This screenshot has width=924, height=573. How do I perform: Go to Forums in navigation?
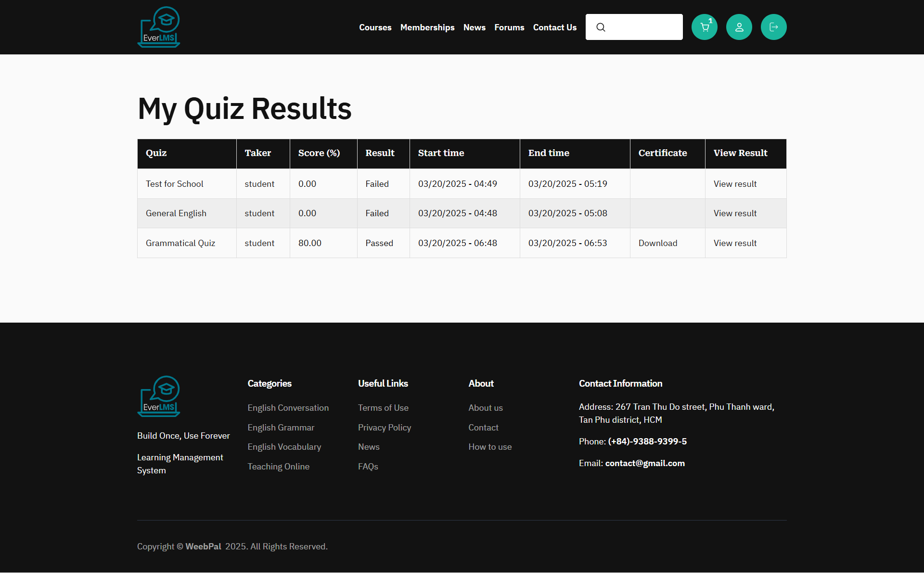coord(509,27)
